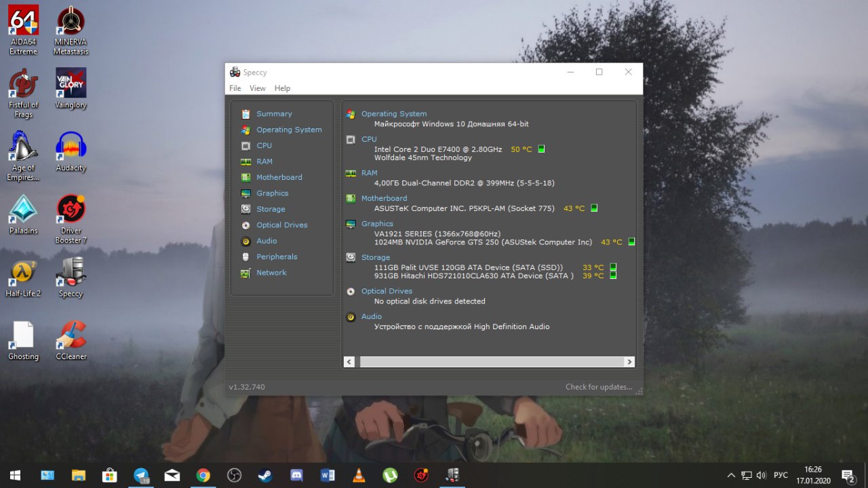The height and width of the screenshot is (488, 868).
Task: Click the motherboard temperature green indicator
Action: click(x=594, y=208)
